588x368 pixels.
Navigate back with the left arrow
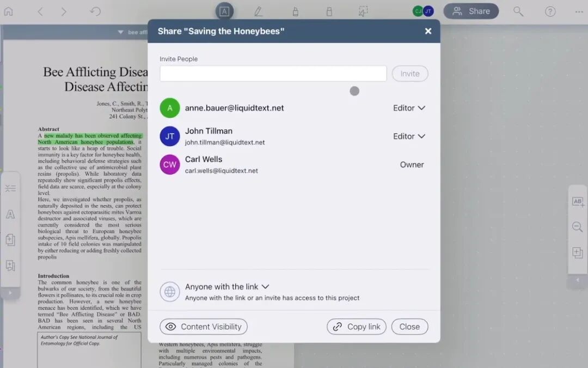click(x=40, y=11)
